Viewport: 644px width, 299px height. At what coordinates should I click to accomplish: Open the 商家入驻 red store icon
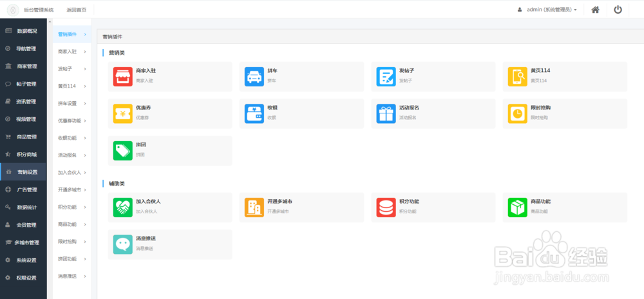pyautogui.click(x=123, y=77)
